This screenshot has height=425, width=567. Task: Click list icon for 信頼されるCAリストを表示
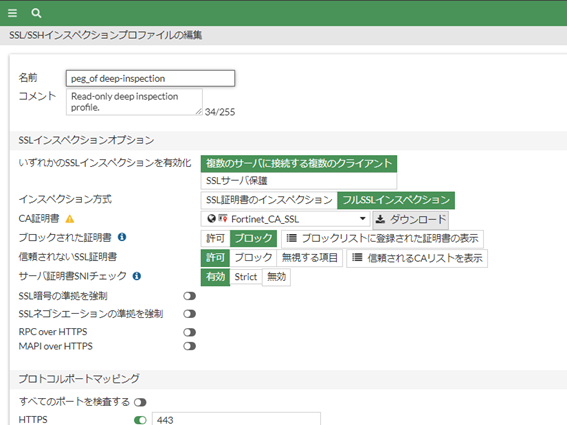point(357,258)
